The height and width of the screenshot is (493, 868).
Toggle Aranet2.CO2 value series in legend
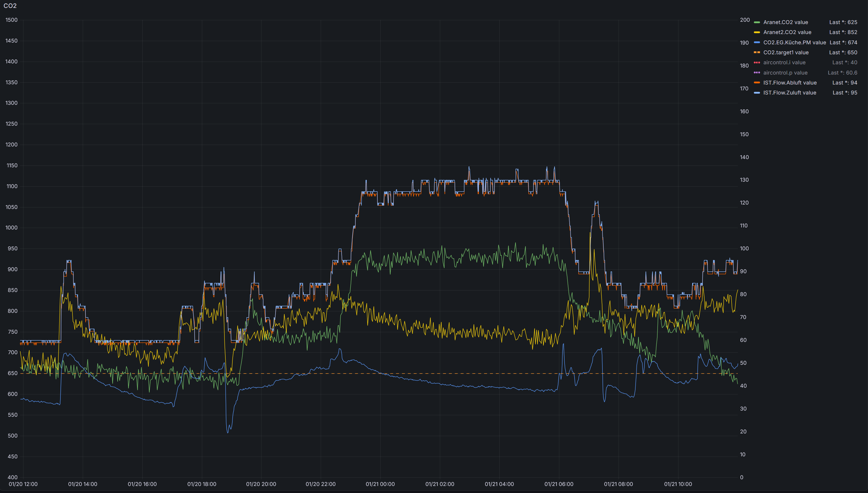787,32
